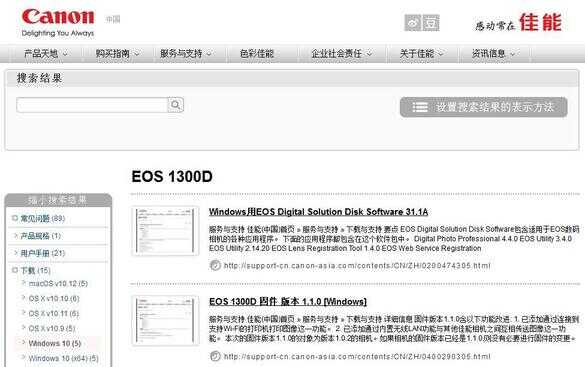
Task: Expand the 用户手册 (21) filter
Action: coord(39,253)
